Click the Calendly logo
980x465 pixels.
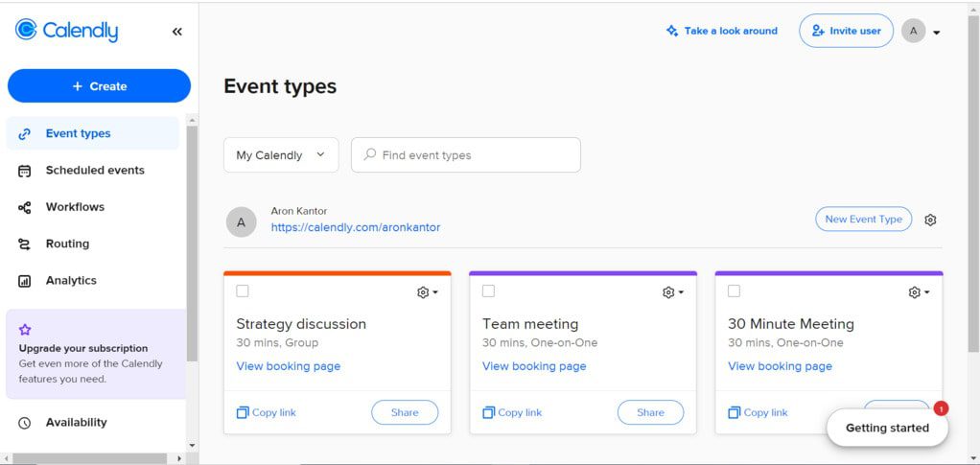click(66, 30)
